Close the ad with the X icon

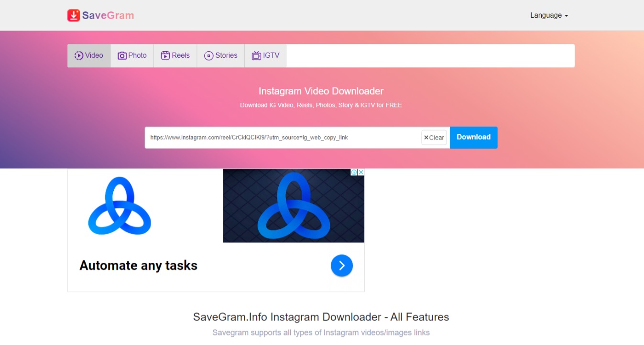pyautogui.click(x=361, y=172)
